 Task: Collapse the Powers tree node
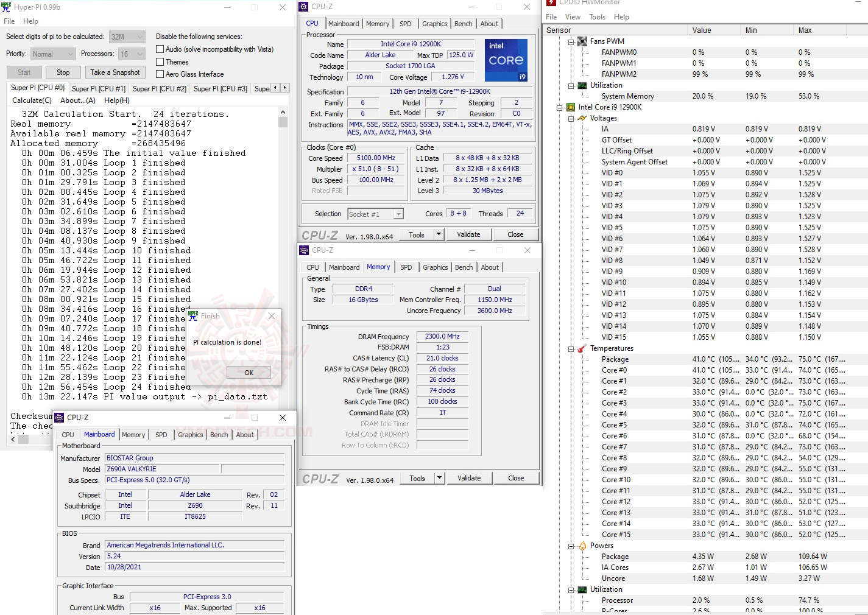[571, 546]
